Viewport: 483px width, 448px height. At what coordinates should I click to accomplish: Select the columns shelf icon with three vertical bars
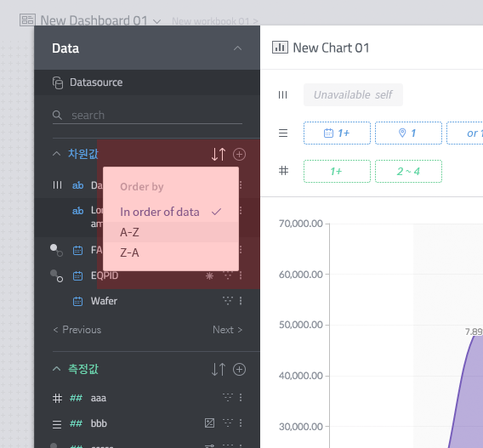click(x=283, y=95)
